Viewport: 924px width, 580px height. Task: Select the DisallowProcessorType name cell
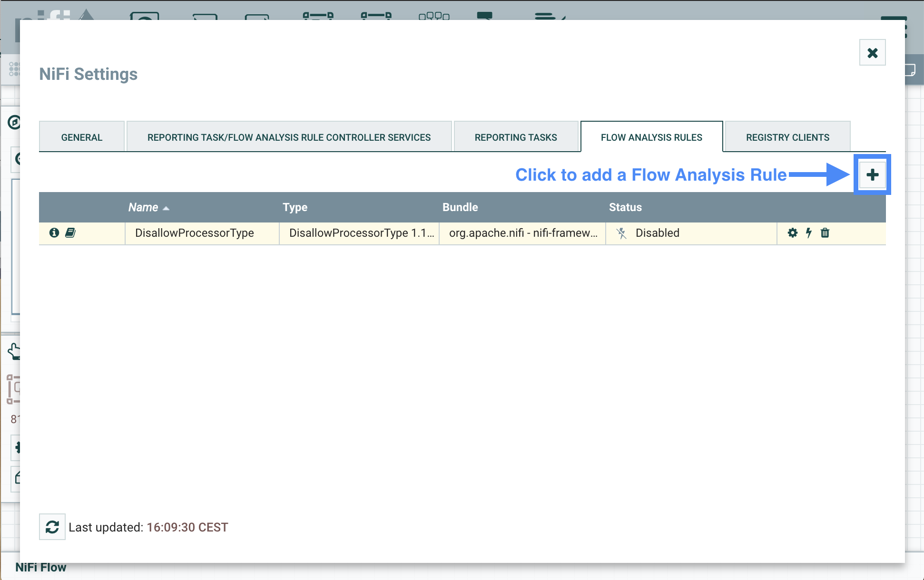click(x=195, y=233)
